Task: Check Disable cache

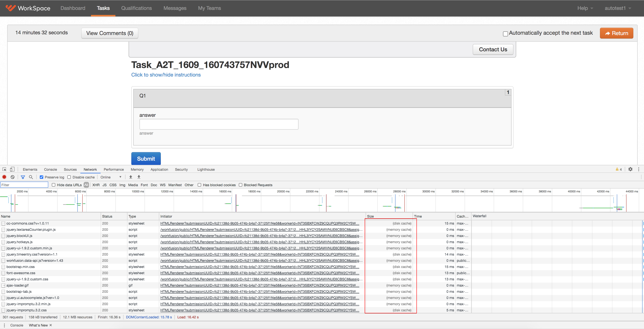Action: click(x=69, y=177)
